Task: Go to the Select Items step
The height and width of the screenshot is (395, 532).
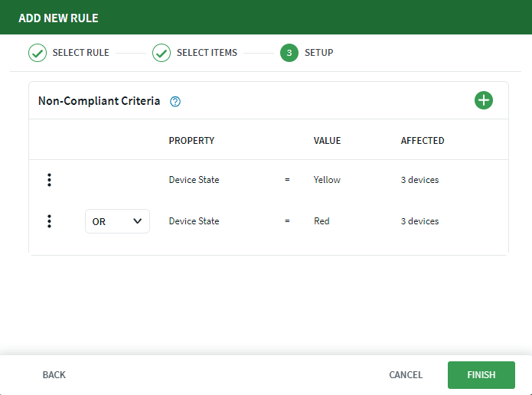Action: point(207,53)
